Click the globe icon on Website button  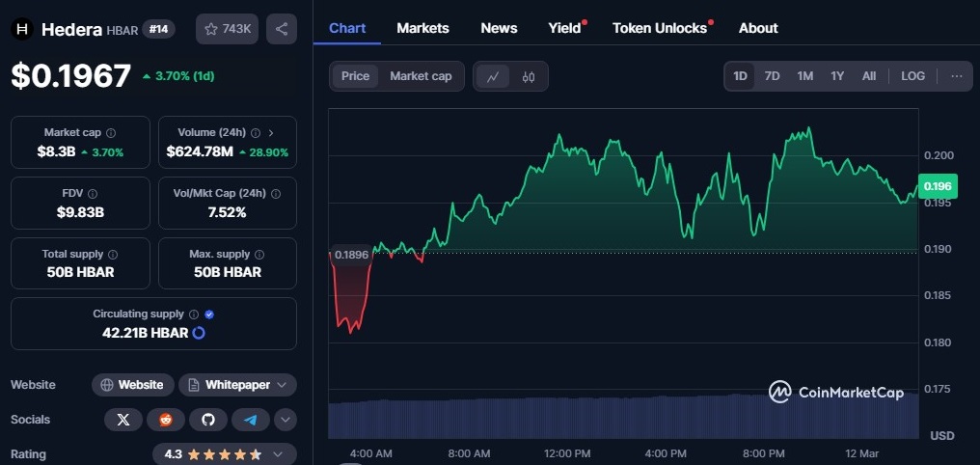(107, 385)
